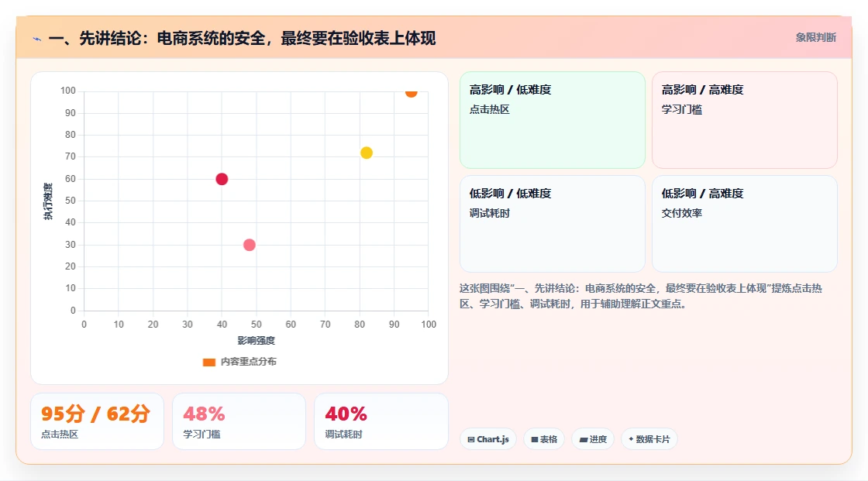Select the 高影响 / 高难度 quadrant card
868x481 pixels.
click(x=745, y=119)
